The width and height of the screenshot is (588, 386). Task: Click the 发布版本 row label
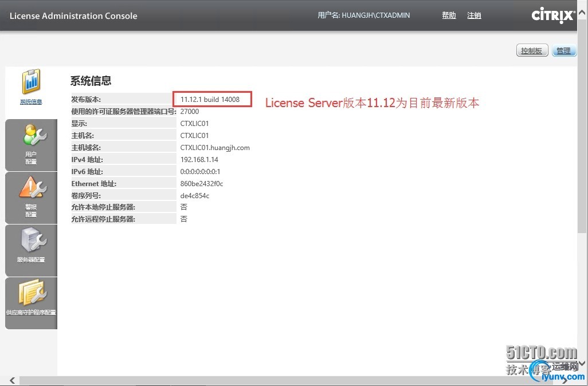[x=86, y=99]
